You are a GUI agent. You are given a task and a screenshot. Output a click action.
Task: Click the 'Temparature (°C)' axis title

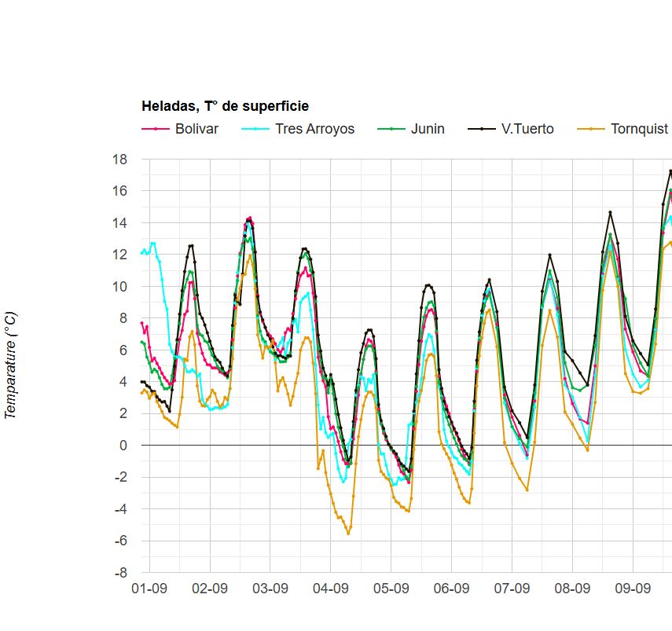[10, 365]
